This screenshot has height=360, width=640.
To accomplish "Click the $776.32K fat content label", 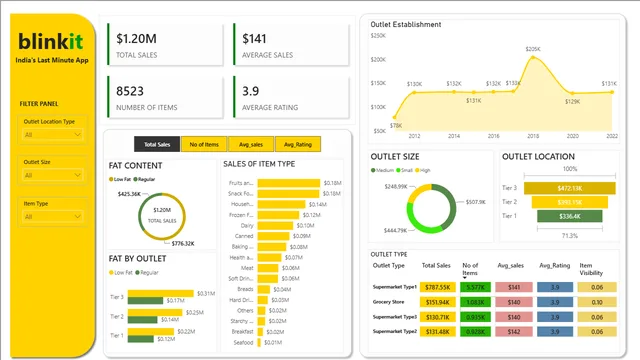I will coord(183,244).
